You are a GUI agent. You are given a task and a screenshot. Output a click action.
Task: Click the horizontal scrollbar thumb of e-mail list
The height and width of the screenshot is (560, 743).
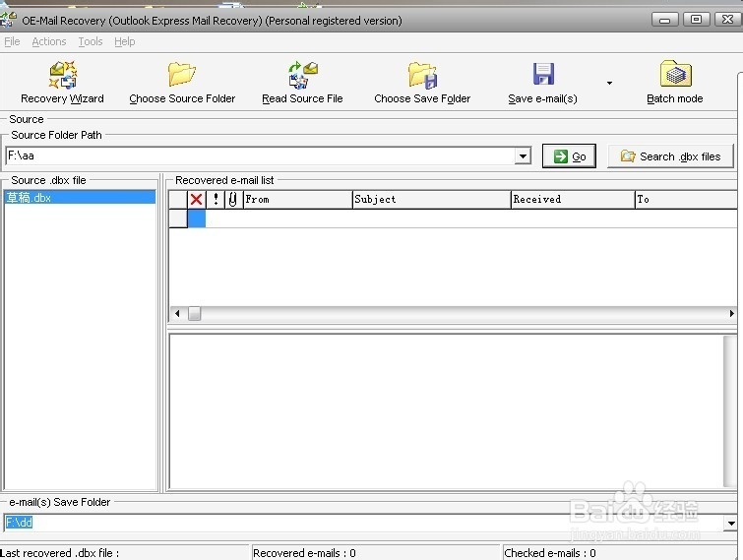point(194,313)
